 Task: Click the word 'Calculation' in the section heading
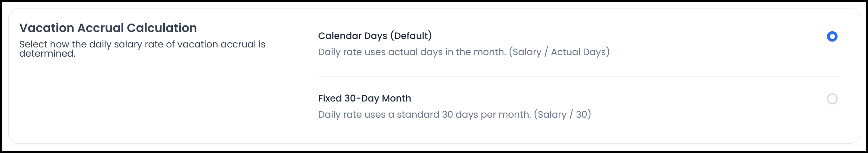click(162, 28)
